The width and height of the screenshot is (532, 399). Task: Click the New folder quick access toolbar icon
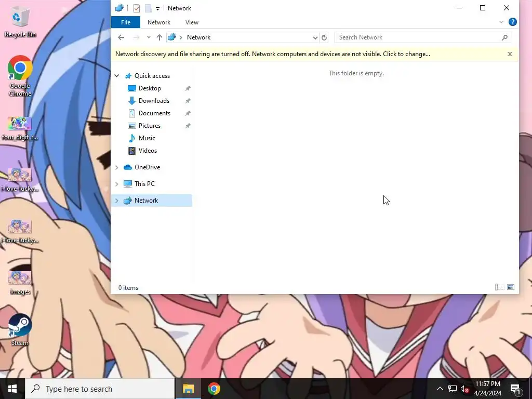pos(148,8)
